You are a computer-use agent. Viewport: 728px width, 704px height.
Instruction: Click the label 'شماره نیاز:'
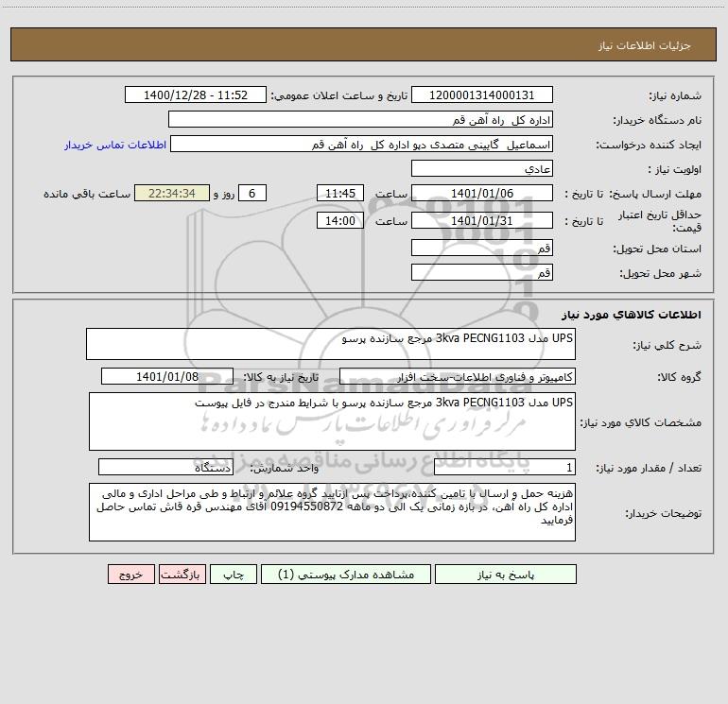[x=675, y=95]
